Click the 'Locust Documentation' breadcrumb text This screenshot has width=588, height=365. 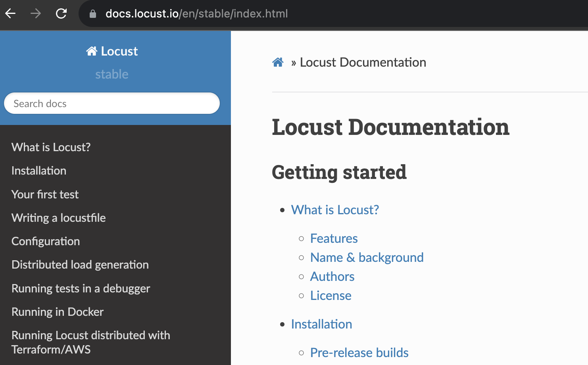click(x=363, y=62)
